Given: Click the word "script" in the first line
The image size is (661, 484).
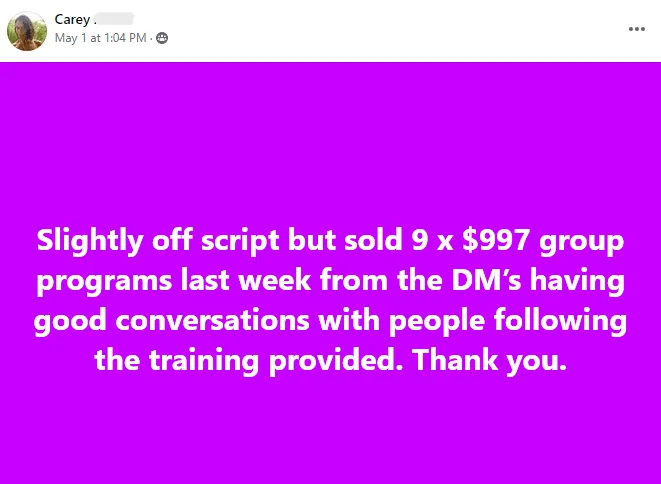Looking at the screenshot, I should coord(240,241).
